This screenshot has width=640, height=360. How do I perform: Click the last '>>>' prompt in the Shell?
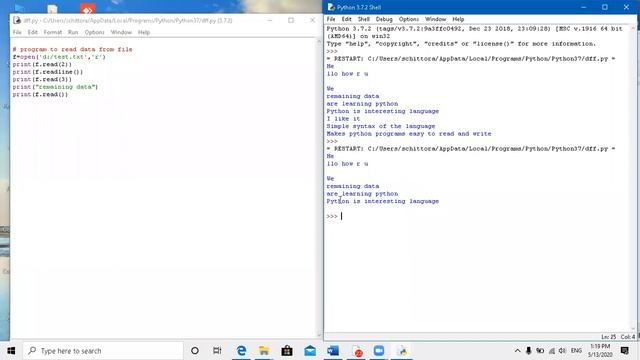pos(332,216)
